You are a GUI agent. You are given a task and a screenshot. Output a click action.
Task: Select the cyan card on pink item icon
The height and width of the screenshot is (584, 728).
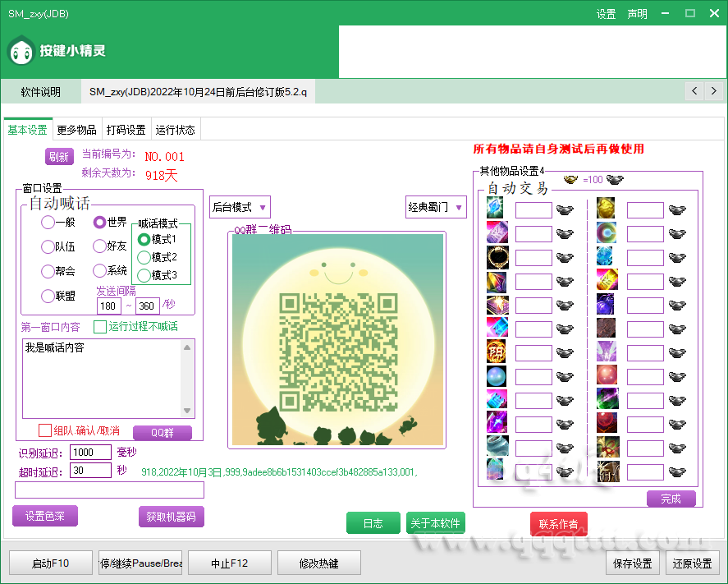[x=497, y=327]
